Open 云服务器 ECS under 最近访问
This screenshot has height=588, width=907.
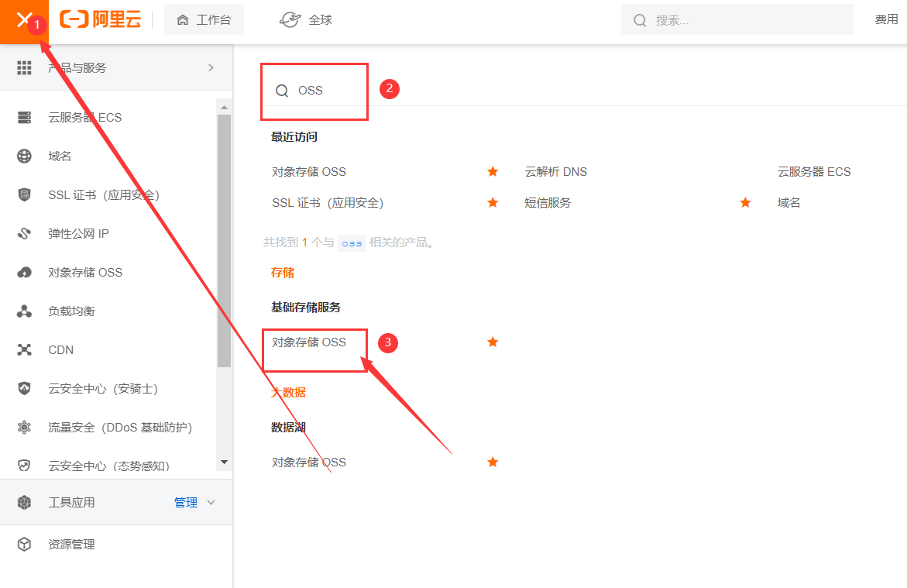pyautogui.click(x=814, y=172)
